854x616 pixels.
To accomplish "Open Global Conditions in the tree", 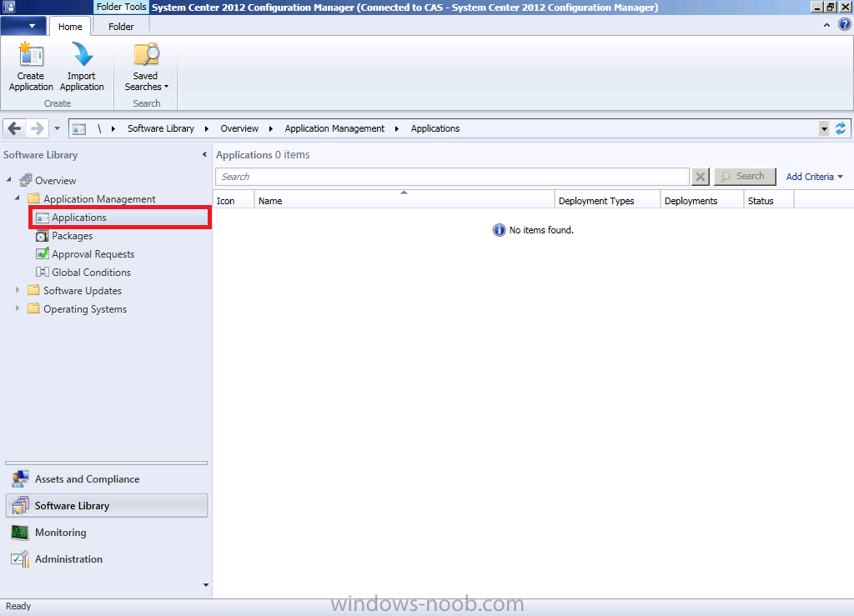I will pos(91,272).
